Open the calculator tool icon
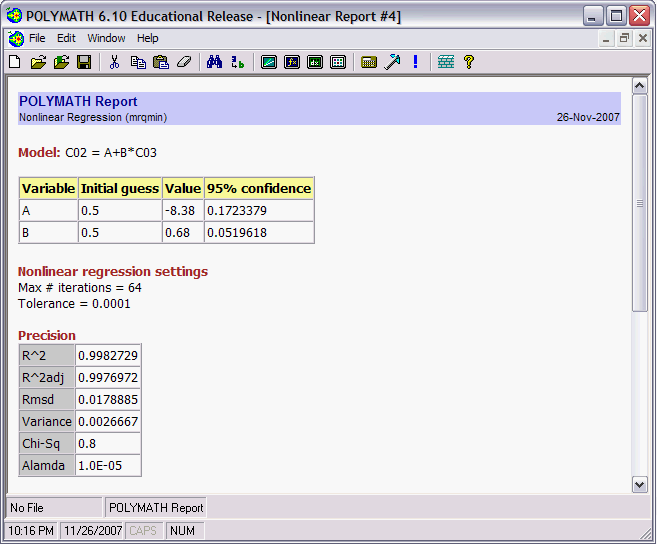Screen dimensions: 657x544 click(x=369, y=62)
